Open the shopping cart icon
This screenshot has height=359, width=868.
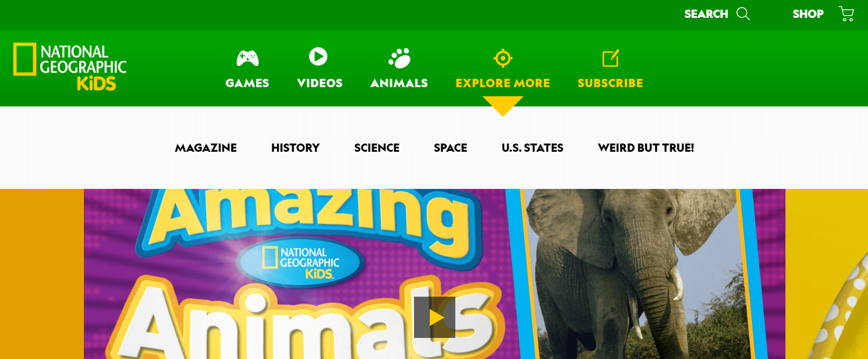pos(846,14)
